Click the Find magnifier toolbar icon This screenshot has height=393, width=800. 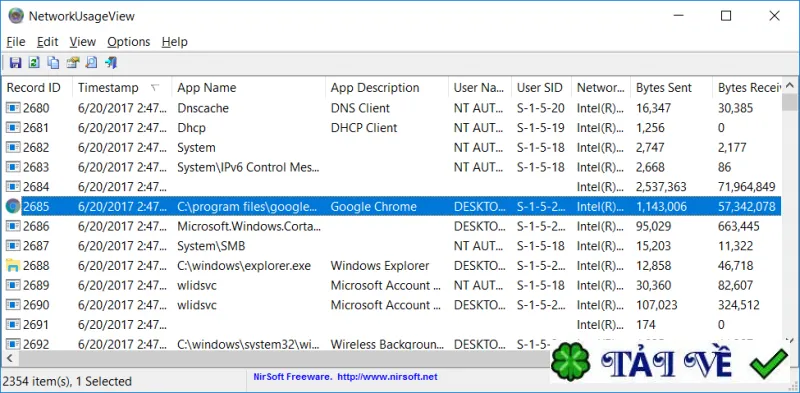91,63
